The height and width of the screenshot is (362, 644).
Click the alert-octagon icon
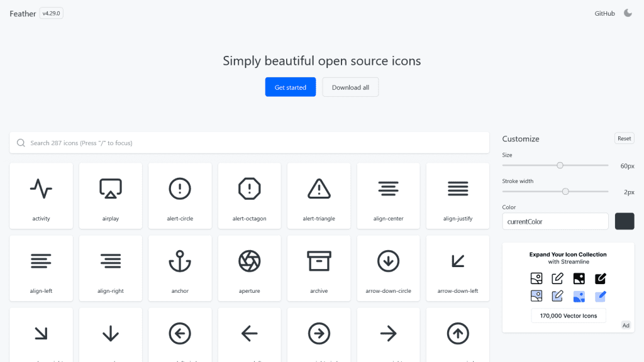tap(249, 195)
